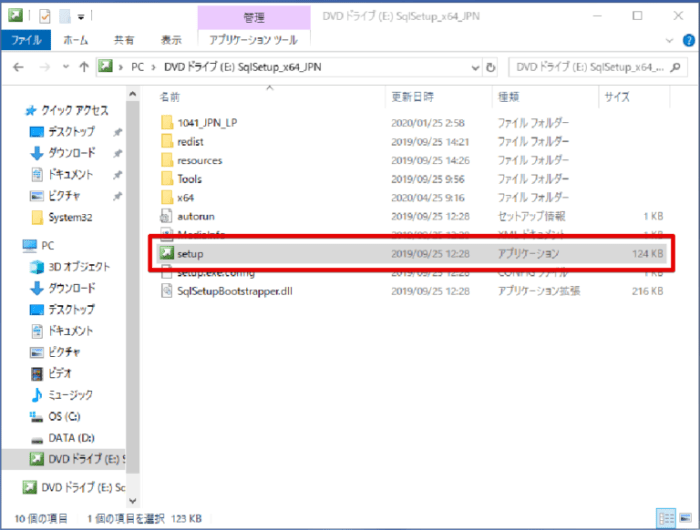Go back using the back arrow
The image size is (700, 530).
pos(18,67)
